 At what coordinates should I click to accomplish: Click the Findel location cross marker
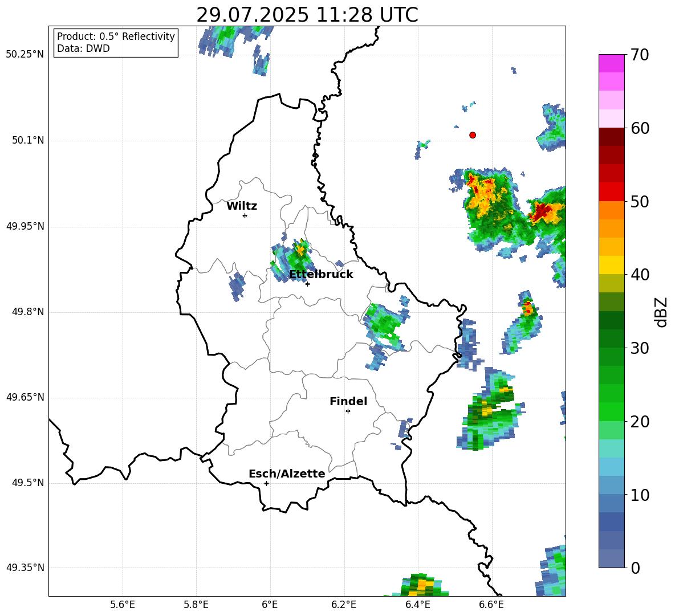348,411
